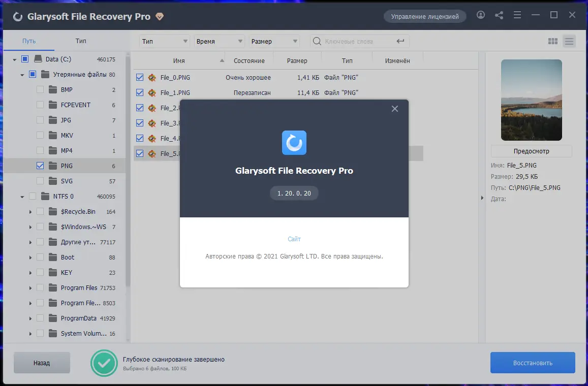Uncheck File_5 row checkbox
Image resolution: width=588 pixels, height=386 pixels.
point(140,154)
